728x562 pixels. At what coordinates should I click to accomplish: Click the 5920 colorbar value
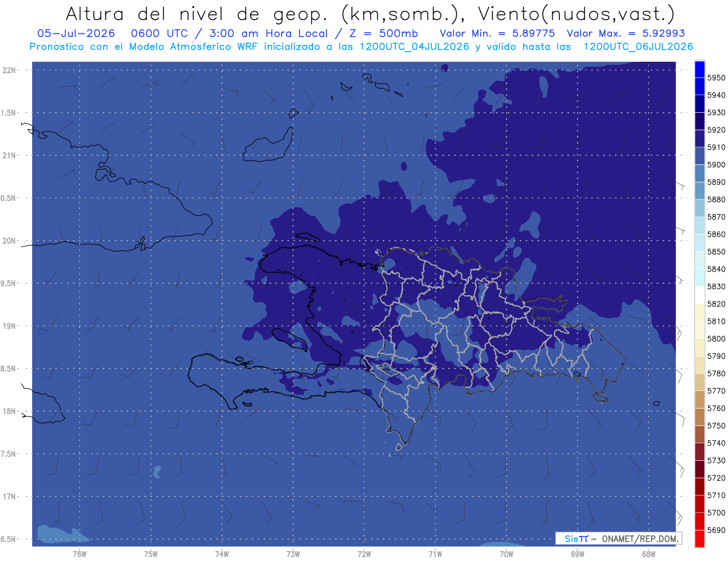716,130
